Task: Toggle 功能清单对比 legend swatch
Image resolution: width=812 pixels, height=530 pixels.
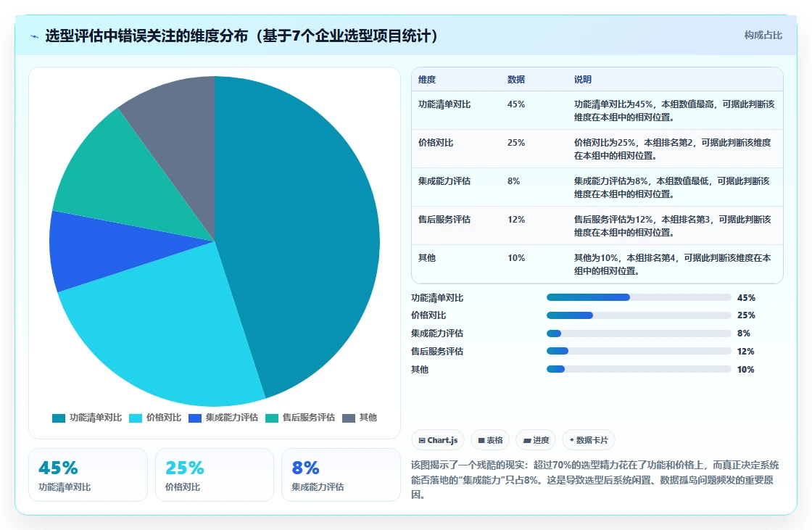Action: tap(59, 418)
